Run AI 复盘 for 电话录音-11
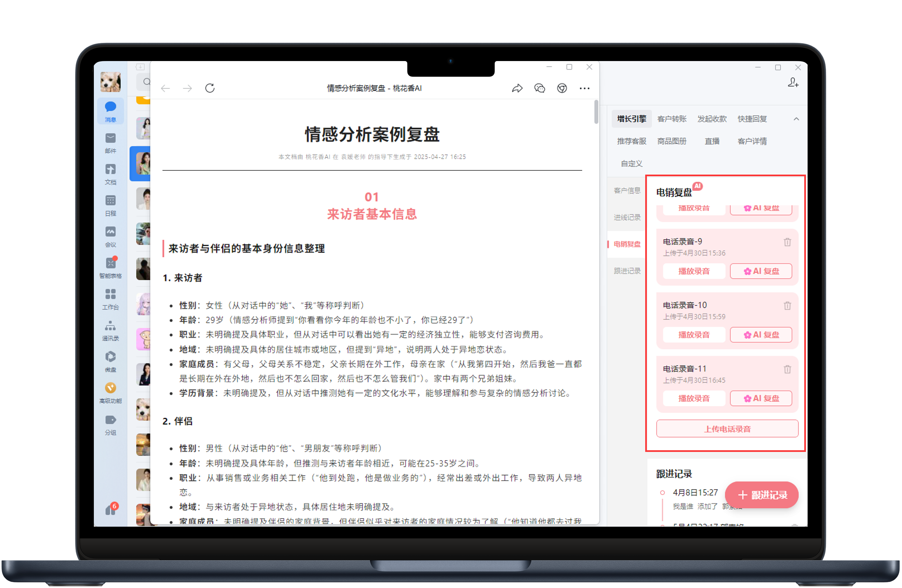This screenshot has width=902, height=588. tap(761, 398)
